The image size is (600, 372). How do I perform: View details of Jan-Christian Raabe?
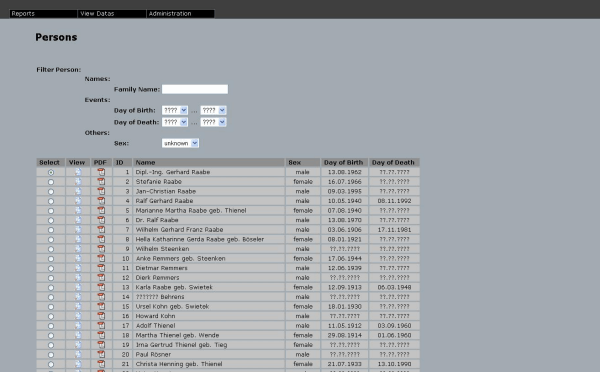(78, 191)
